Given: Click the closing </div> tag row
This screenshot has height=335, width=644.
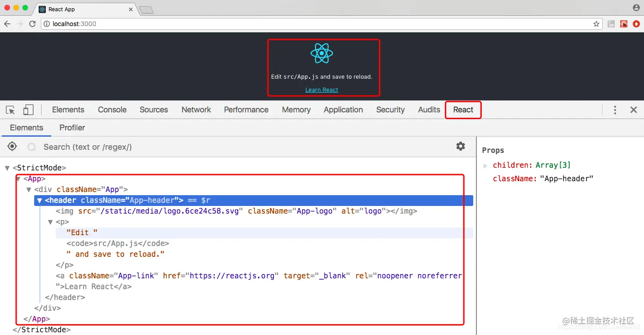Looking at the screenshot, I should (48, 308).
